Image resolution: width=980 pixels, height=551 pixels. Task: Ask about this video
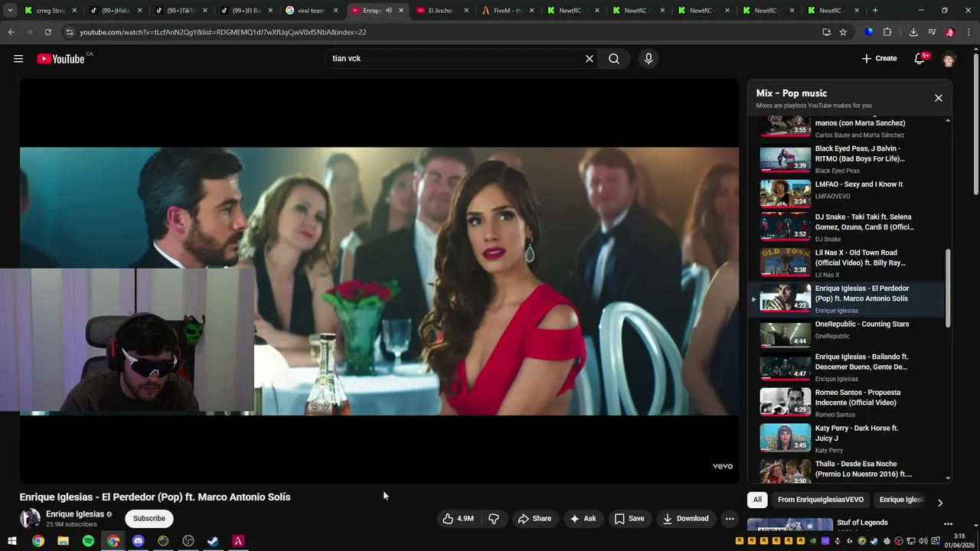[583, 519]
